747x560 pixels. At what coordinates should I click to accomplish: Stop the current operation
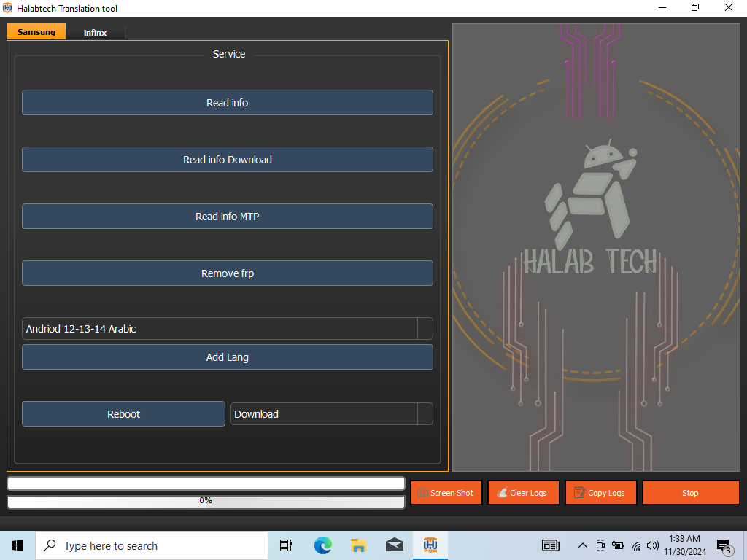[691, 493]
